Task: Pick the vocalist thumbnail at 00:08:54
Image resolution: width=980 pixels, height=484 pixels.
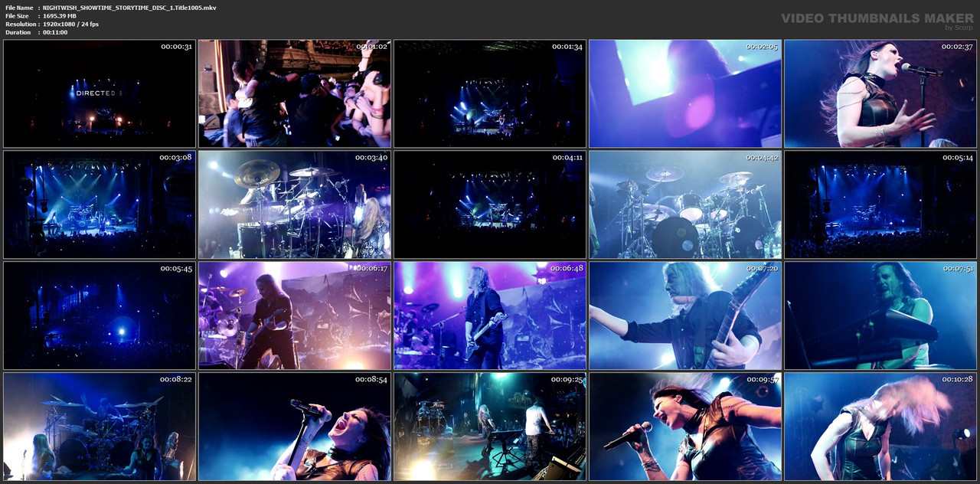Action: pos(295,427)
